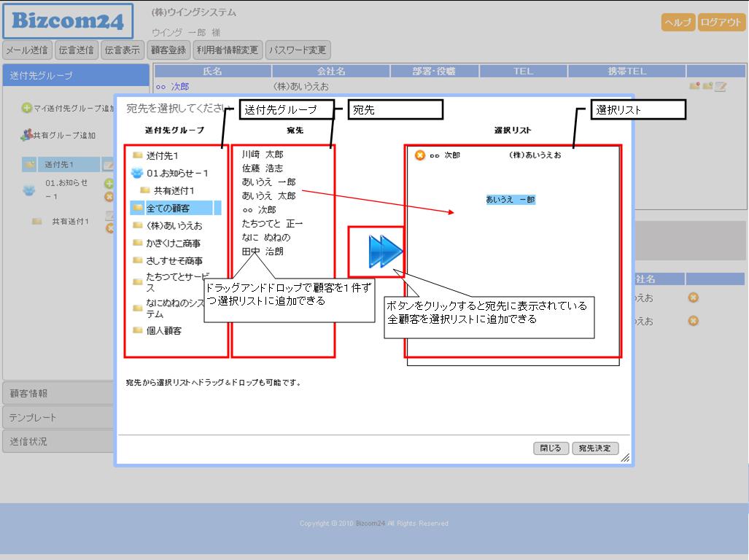749x560 pixels.
Task: Click the 共有グループ追加 people icon
Action: coord(26,135)
